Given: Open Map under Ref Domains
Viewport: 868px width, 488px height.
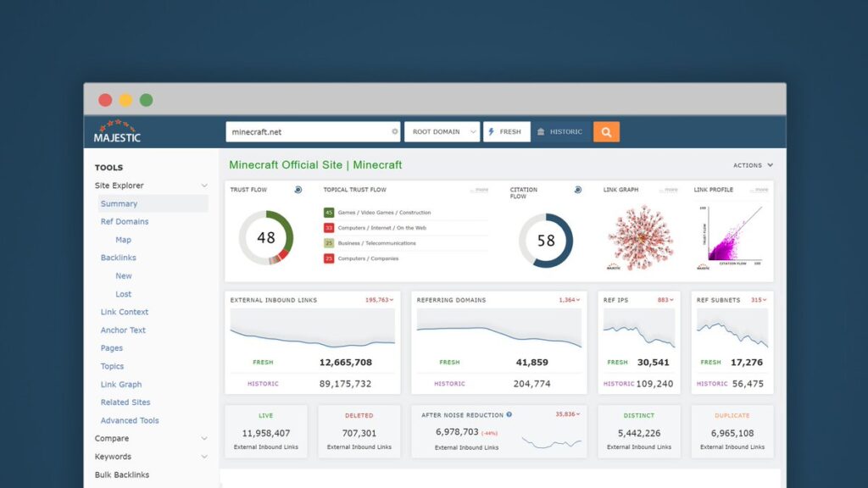Looking at the screenshot, I should click(x=123, y=240).
